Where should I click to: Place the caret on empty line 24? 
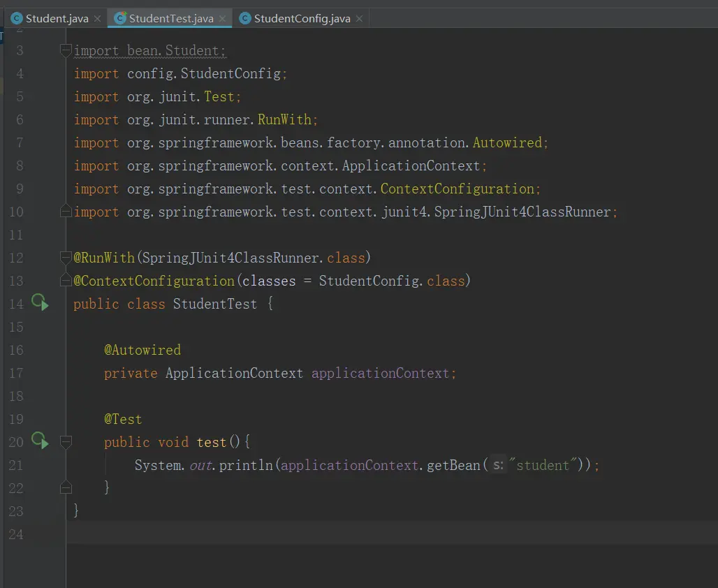[392, 534]
